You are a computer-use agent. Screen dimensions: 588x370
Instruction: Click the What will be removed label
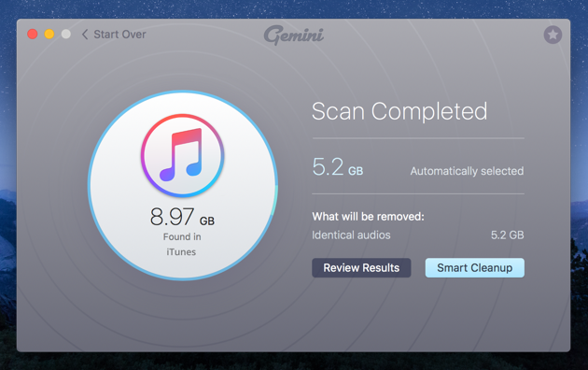[369, 217]
